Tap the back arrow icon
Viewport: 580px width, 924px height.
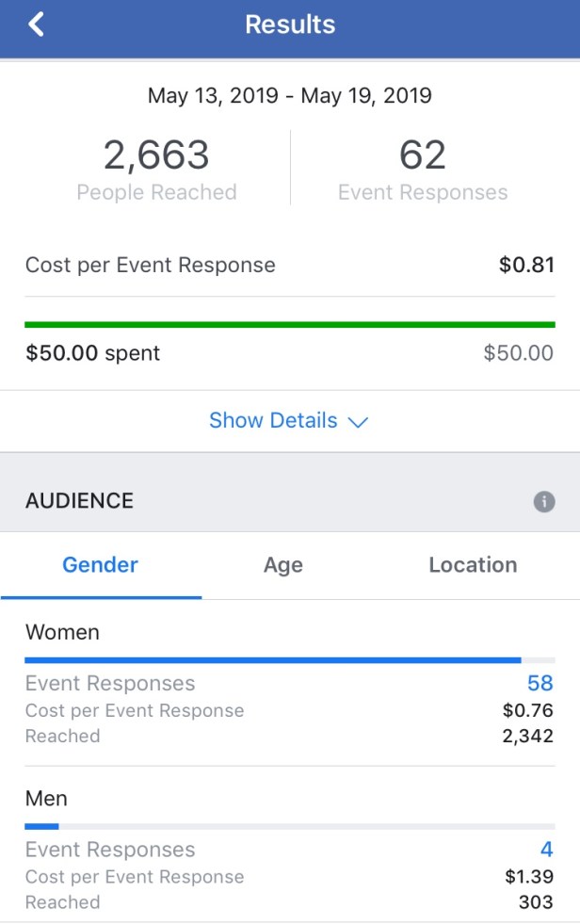click(37, 24)
